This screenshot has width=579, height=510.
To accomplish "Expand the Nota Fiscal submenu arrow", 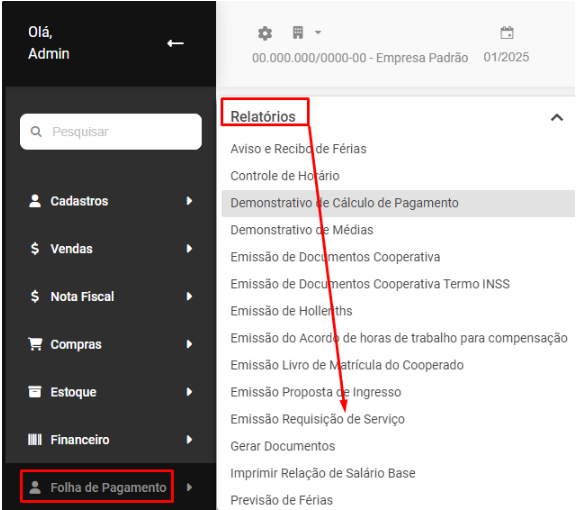I will click(x=189, y=296).
